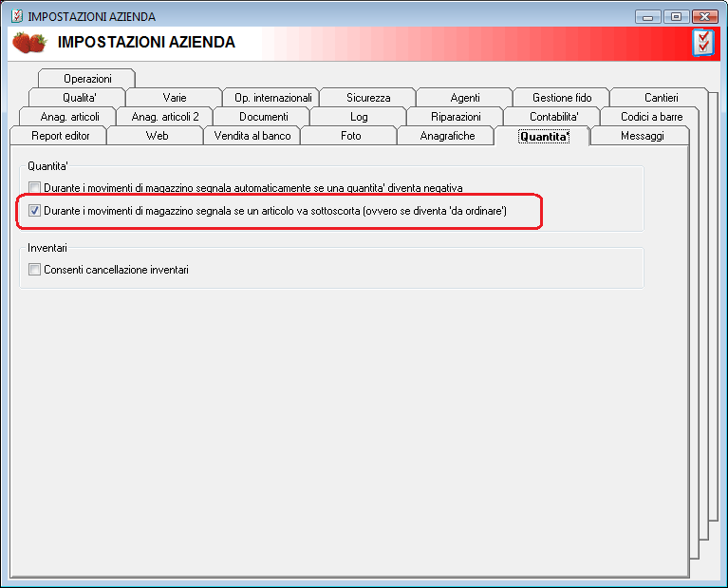Open the Anagrafiche tab
728x588 pixels.
point(447,136)
